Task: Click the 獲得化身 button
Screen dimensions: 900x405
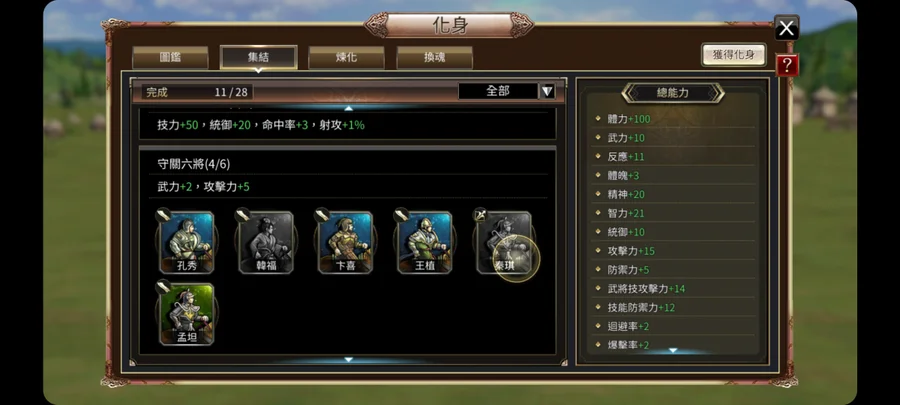Action: tap(734, 55)
